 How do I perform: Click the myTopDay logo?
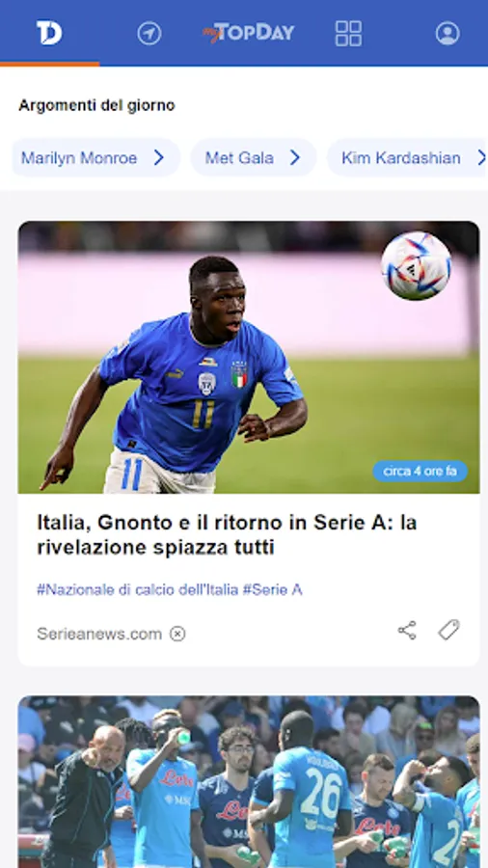pyautogui.click(x=249, y=33)
